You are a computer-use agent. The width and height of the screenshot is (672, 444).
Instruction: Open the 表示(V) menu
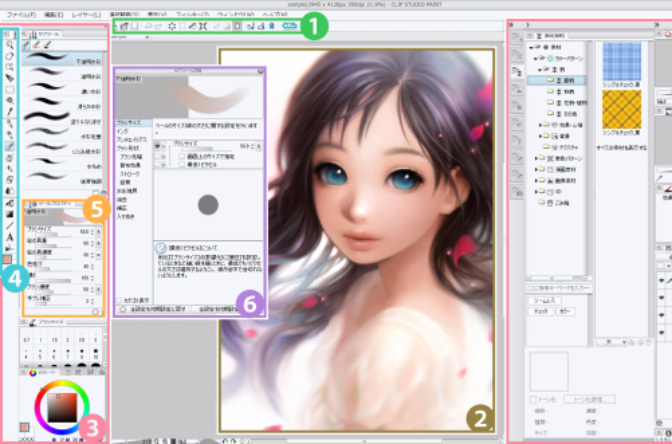tap(156, 15)
